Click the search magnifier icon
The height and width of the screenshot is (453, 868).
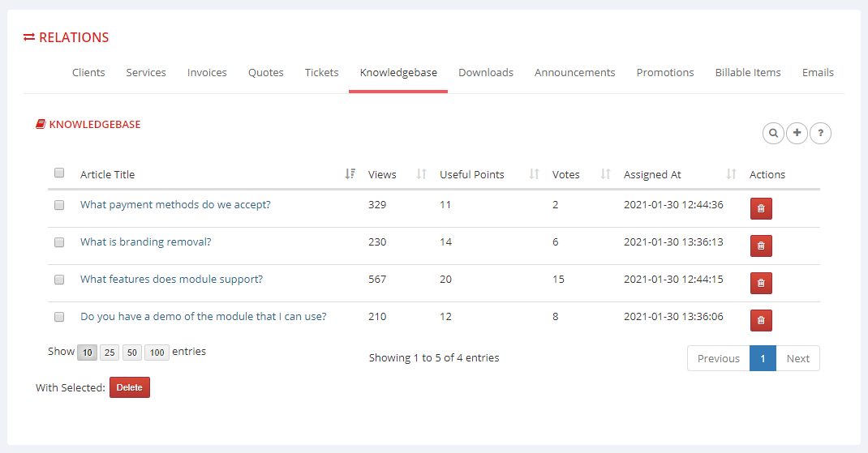(773, 133)
